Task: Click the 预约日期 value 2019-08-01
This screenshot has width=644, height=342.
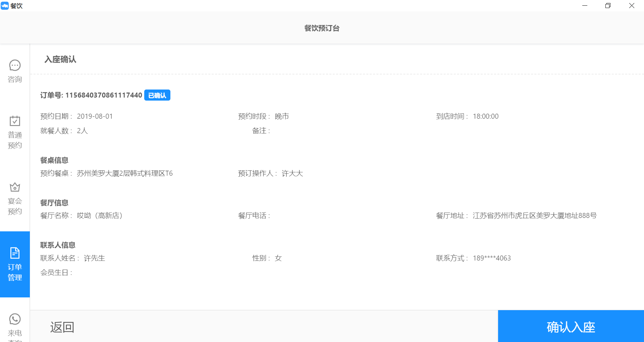Action: pyautogui.click(x=95, y=116)
